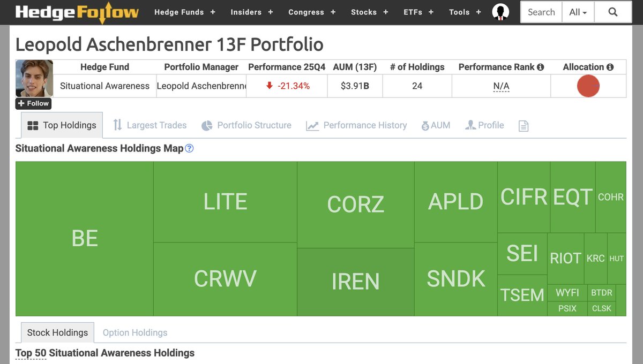Image resolution: width=643 pixels, height=364 pixels.
Task: Open the All search filter dropdown
Action: click(x=578, y=12)
